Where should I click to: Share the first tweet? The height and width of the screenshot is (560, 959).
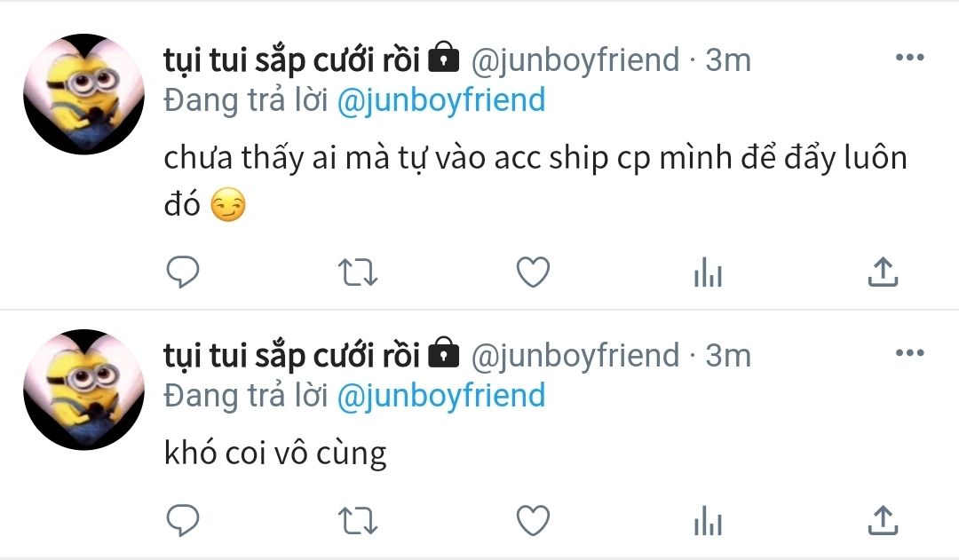pyautogui.click(x=883, y=272)
